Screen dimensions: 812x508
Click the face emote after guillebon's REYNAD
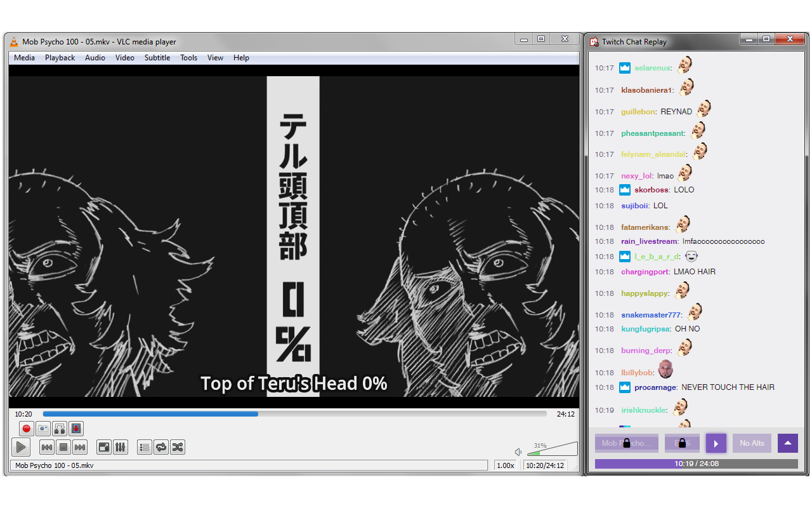tap(704, 109)
